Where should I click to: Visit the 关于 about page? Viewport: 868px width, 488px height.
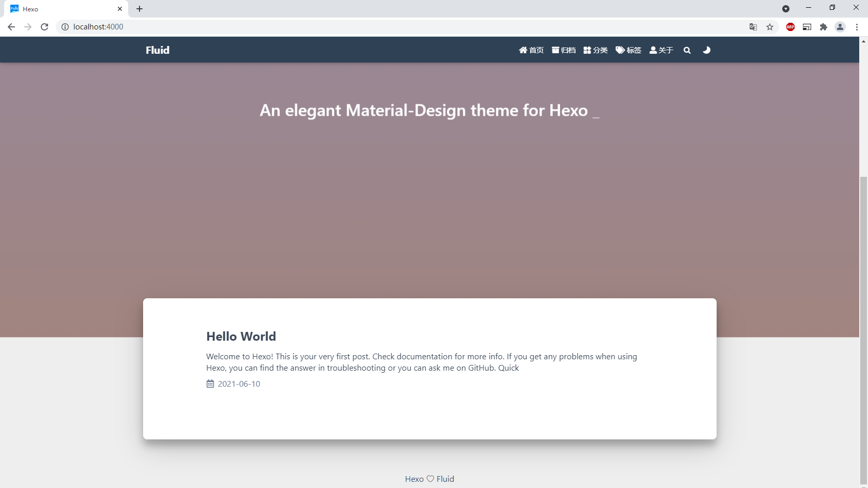point(661,50)
